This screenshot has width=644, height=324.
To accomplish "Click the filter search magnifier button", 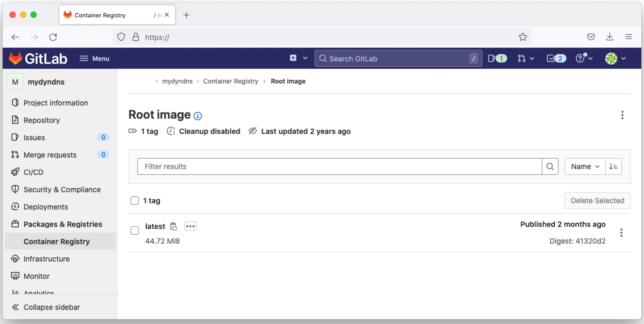I will tap(550, 166).
